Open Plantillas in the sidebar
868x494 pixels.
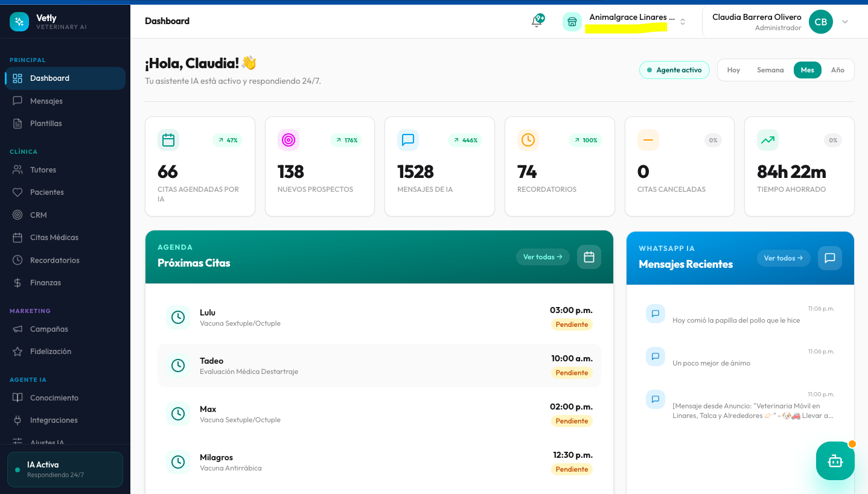pos(65,123)
